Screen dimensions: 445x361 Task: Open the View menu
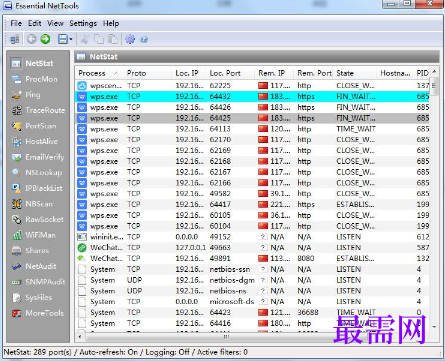(55, 23)
